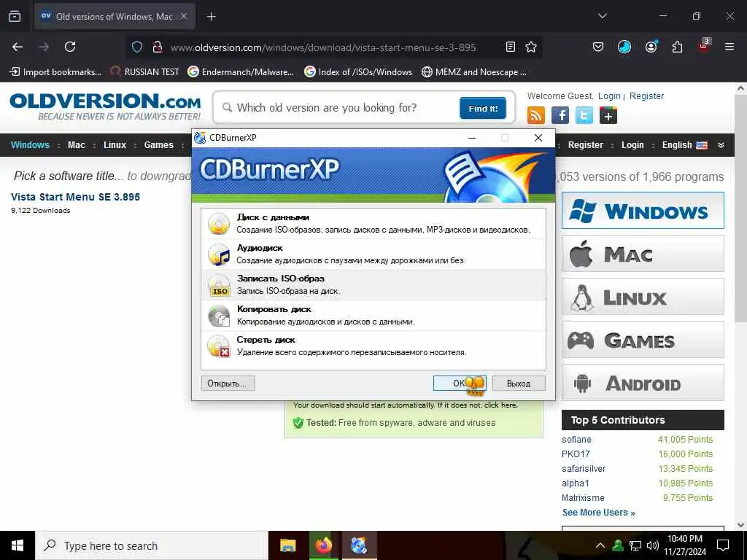Click the Открыть... open button

(x=228, y=384)
